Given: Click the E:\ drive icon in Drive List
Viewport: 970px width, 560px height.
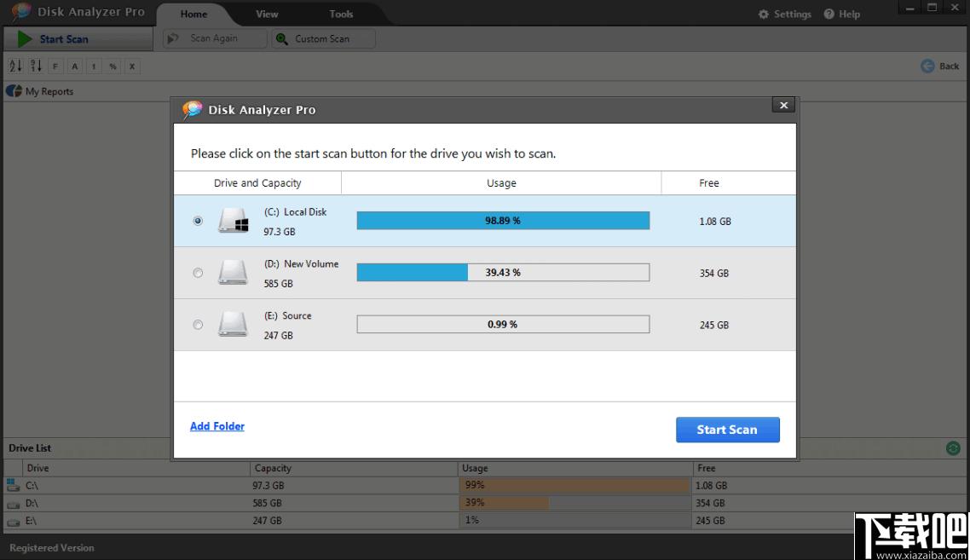Looking at the screenshot, I should [x=13, y=522].
